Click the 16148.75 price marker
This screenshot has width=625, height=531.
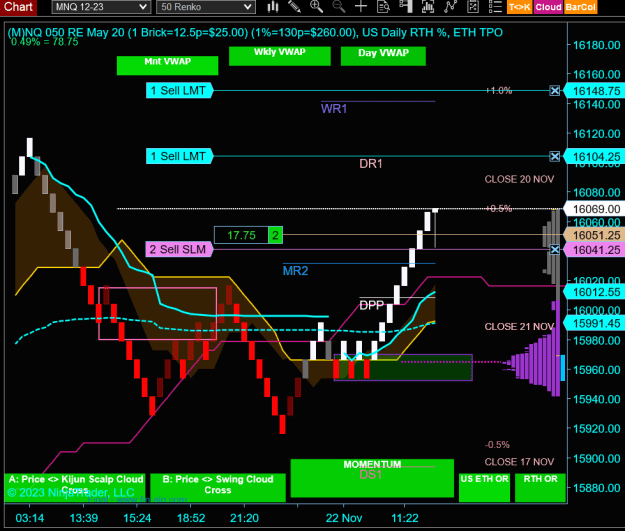click(595, 91)
